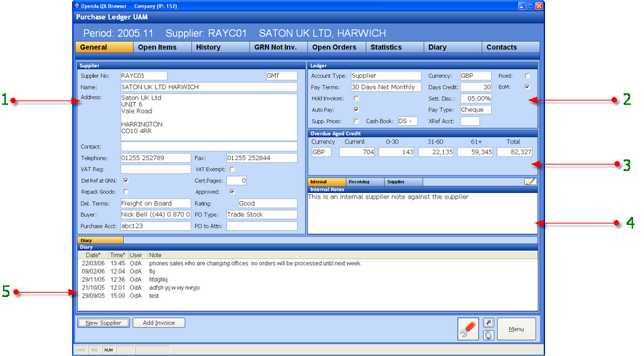The width and height of the screenshot is (644, 356).
Task: Click the 61+ overdue value 59,345
Action: click(x=475, y=152)
